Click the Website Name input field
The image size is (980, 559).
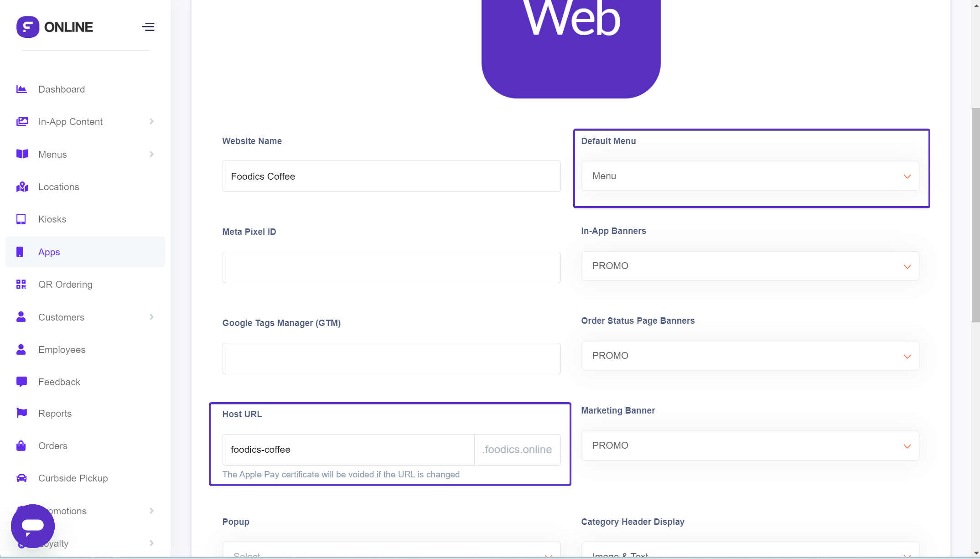[x=391, y=176]
